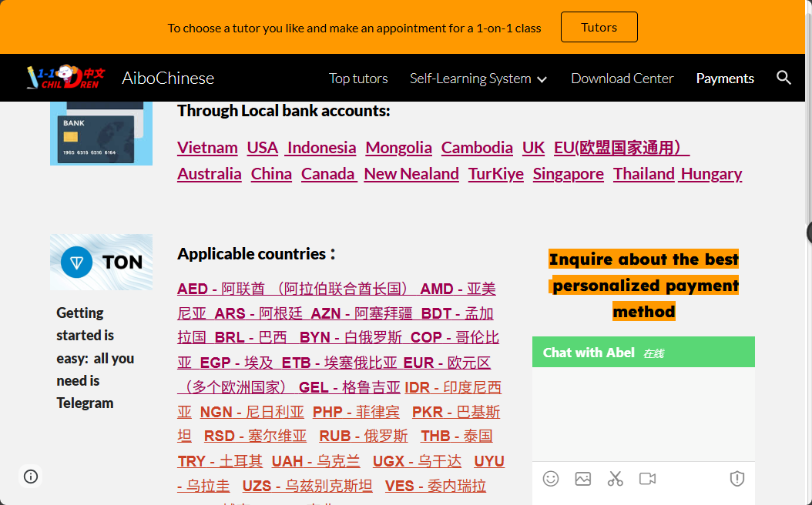Screen dimensions: 812x505
Task: Open the page info circle icon
Action: point(31,476)
